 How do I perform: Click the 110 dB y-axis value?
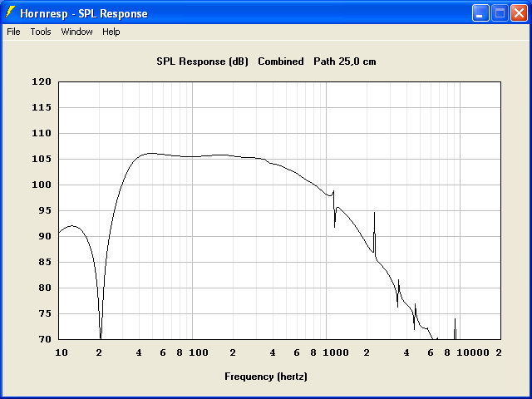(x=42, y=133)
